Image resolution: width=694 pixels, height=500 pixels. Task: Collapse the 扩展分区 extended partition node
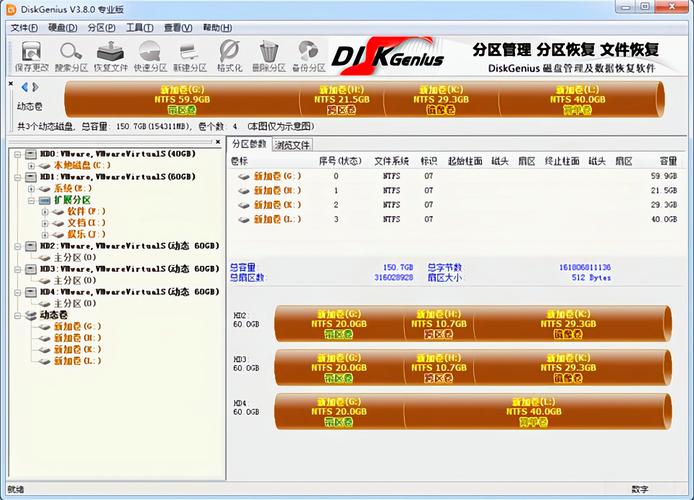31,200
